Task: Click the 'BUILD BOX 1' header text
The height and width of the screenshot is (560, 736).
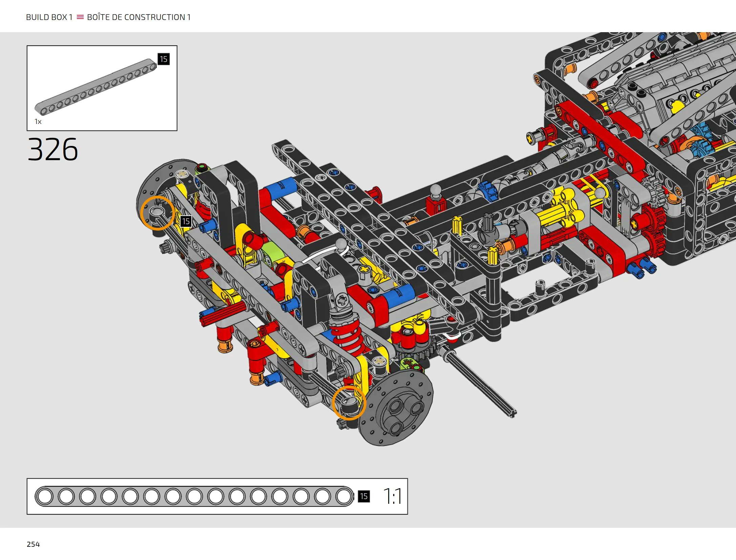Action: coord(49,17)
